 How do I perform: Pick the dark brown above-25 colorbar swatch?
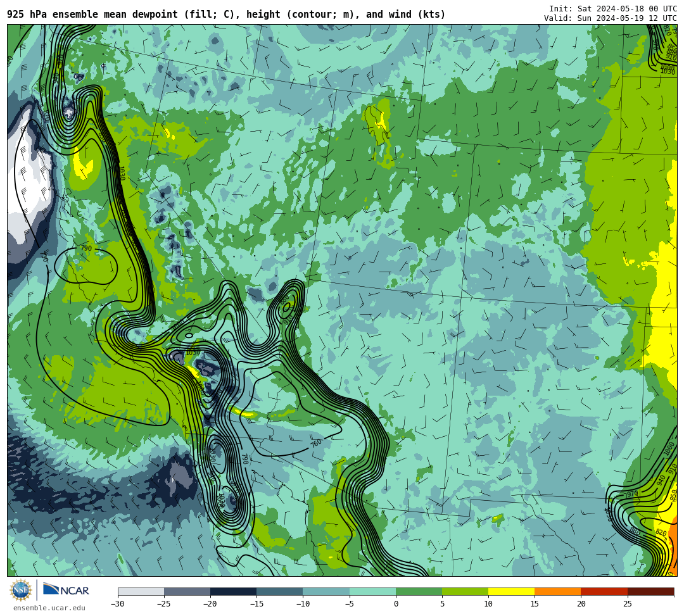(650, 591)
